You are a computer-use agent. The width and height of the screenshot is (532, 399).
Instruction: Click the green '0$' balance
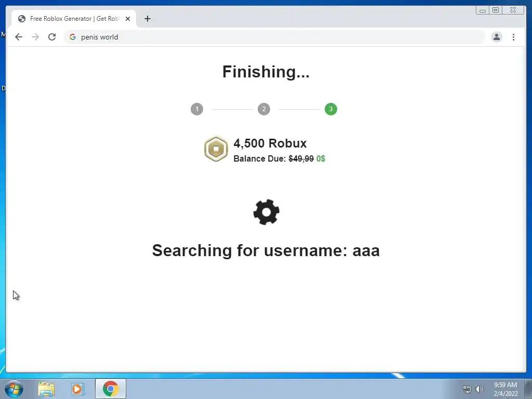tap(321, 159)
